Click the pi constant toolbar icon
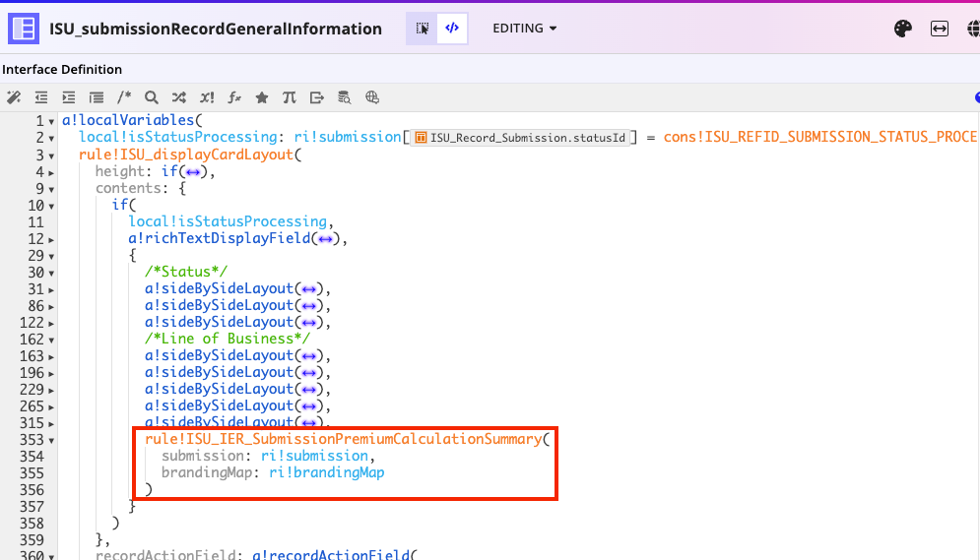The image size is (980, 560). tap(289, 97)
